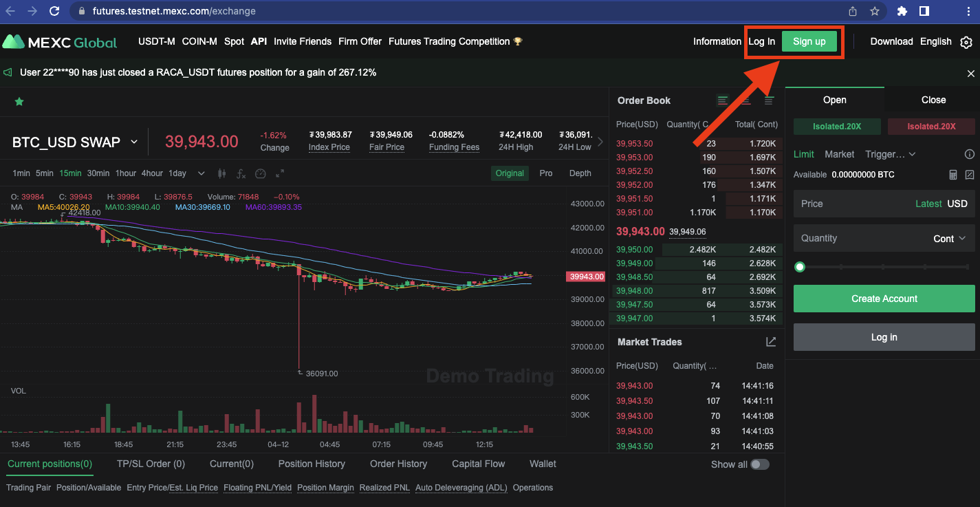The image size is (980, 507).
Task: Open the Information menu
Action: coord(717,41)
